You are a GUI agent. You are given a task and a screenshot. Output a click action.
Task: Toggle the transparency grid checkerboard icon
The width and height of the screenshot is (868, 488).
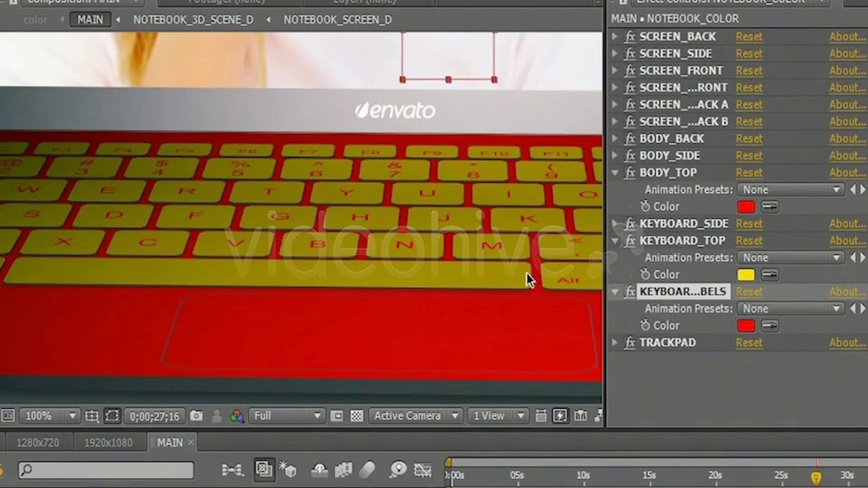[356, 415]
